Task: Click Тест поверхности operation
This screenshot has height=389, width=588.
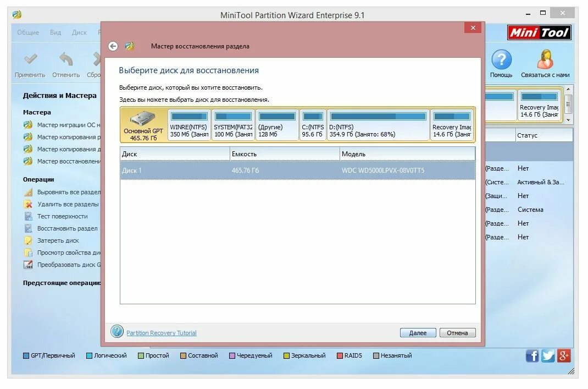Action: (62, 216)
